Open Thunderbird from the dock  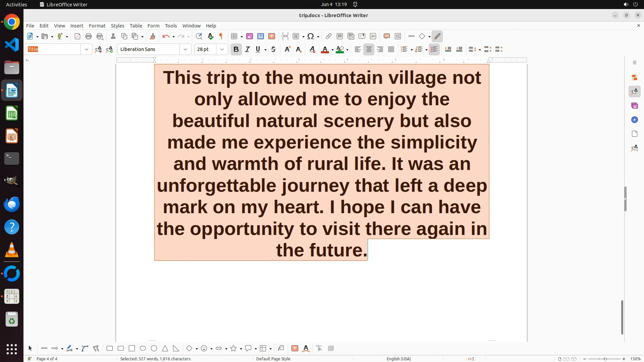point(12,204)
